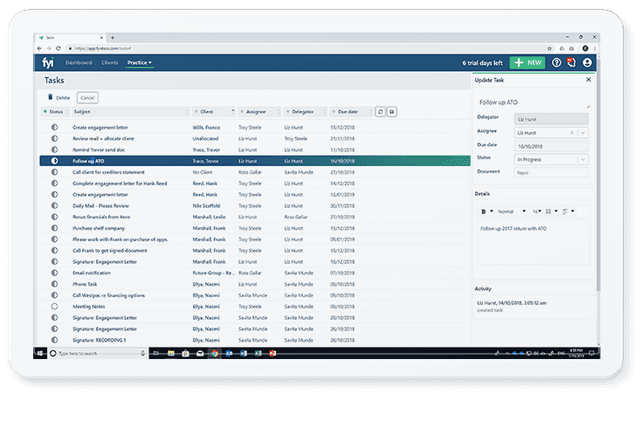Go to the Dashboard menu
This screenshot has width=640, height=430.
[79, 62]
